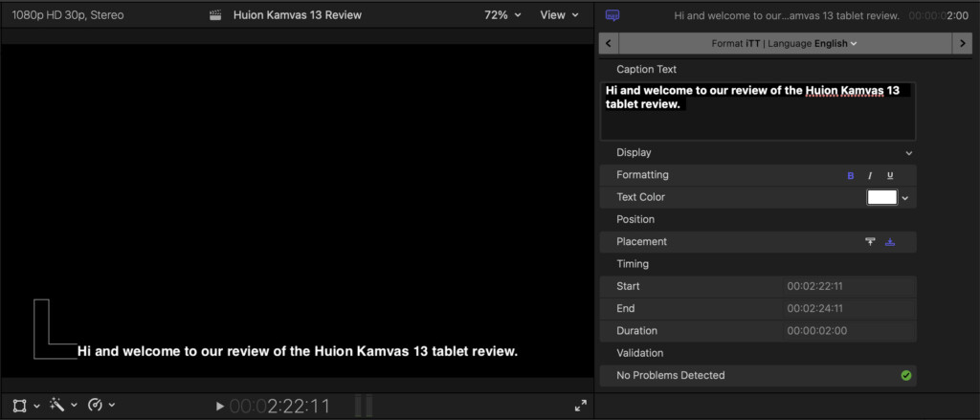Open the 72% zoom level dropdown
Viewport: 980px width, 420px height.
coord(502,15)
